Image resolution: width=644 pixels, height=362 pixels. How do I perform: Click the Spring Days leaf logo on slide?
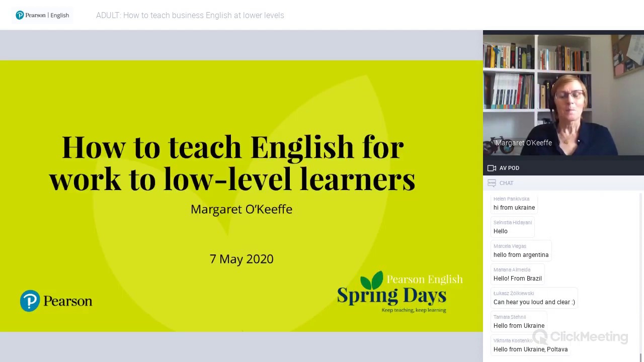pyautogui.click(x=400, y=292)
